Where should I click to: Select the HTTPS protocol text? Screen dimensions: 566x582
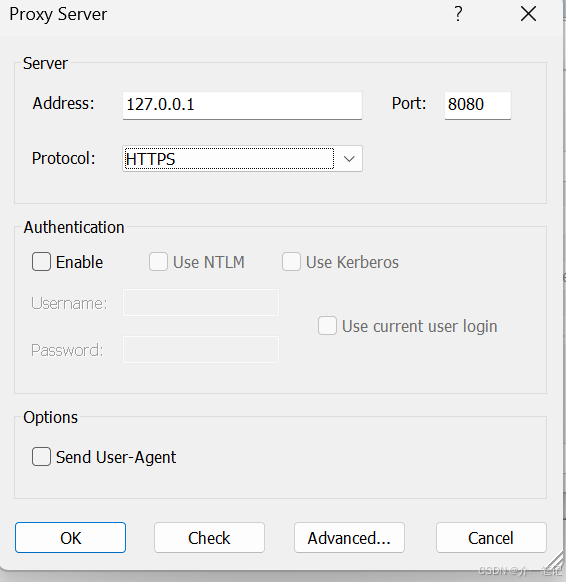coord(151,160)
